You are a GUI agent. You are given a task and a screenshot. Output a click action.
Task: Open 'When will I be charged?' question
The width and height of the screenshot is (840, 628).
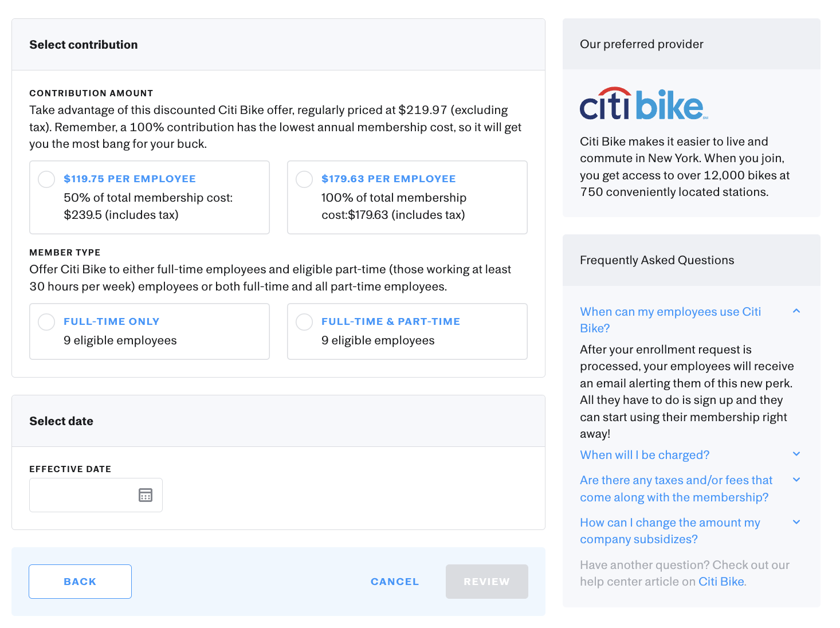[645, 455]
